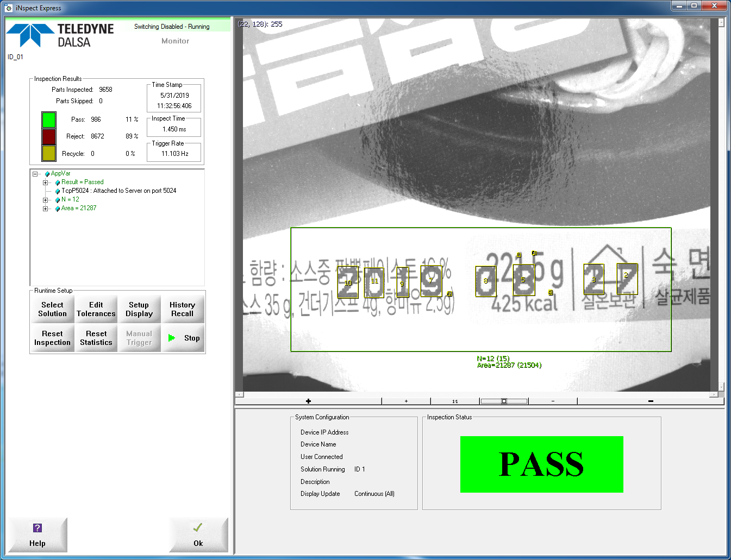Click the Reset Statistics button

coord(96,338)
